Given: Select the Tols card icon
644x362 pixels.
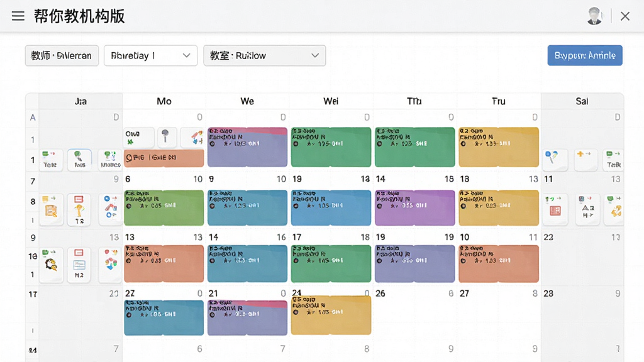Looking at the screenshot, I should 80,160.
